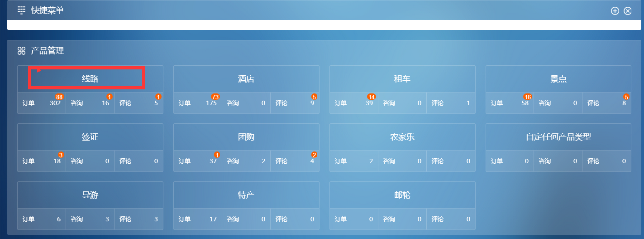Open the 酒店 product module
644x239 pixels.
click(x=246, y=79)
